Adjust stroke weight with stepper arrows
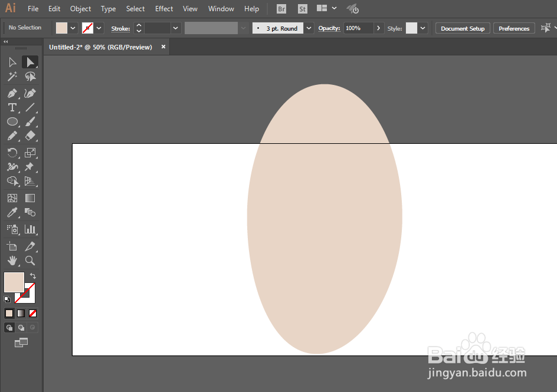The image size is (557, 392). coord(139,28)
